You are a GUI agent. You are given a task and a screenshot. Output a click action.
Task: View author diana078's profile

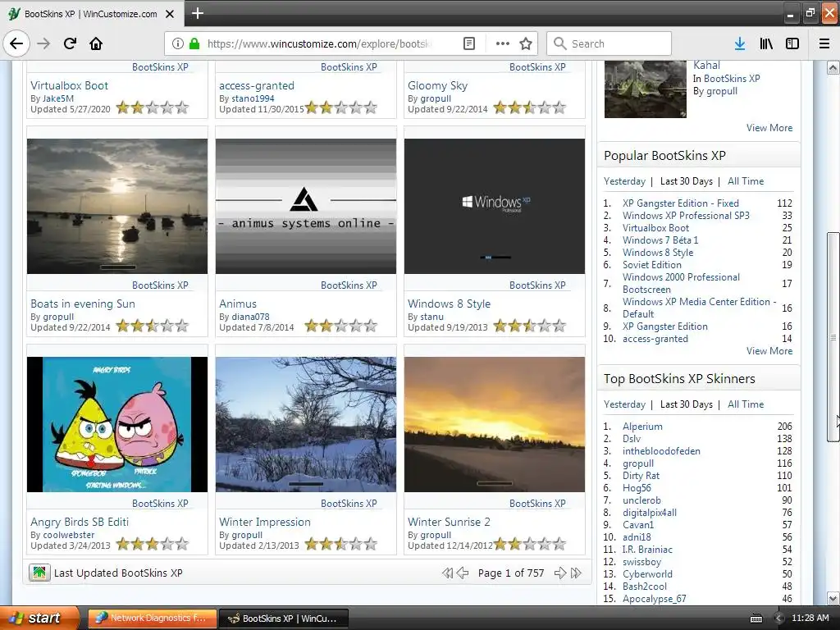[250, 317]
